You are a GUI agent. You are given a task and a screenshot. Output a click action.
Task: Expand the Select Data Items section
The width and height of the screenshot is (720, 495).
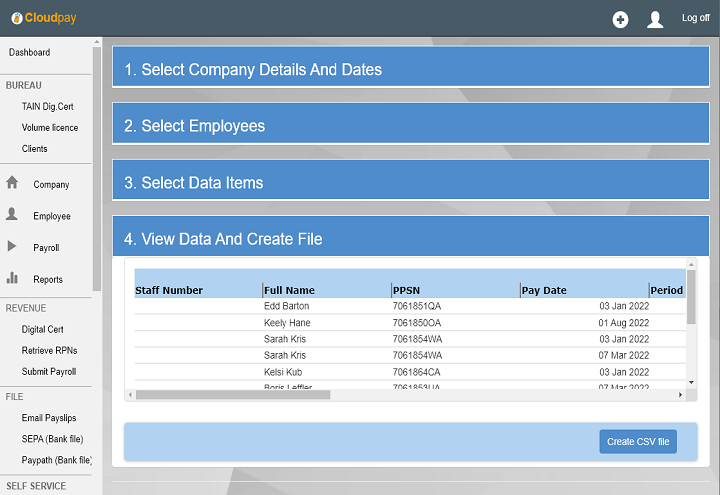click(x=410, y=183)
